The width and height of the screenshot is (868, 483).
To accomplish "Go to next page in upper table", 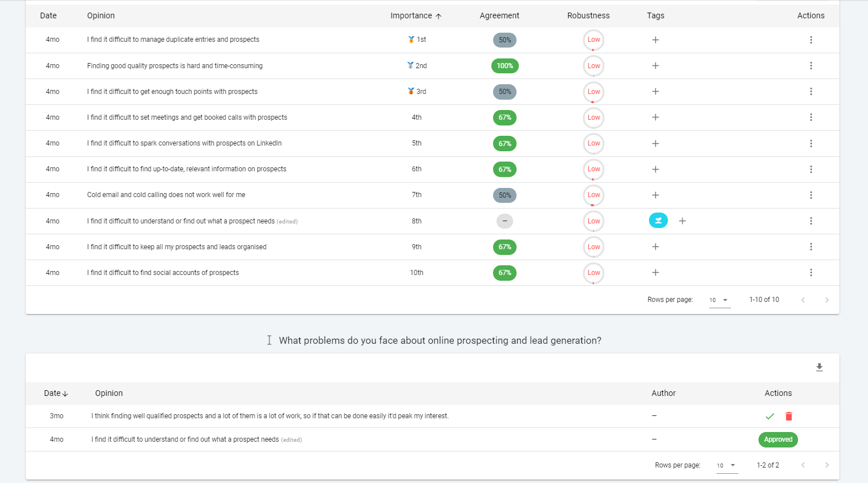I will [827, 300].
